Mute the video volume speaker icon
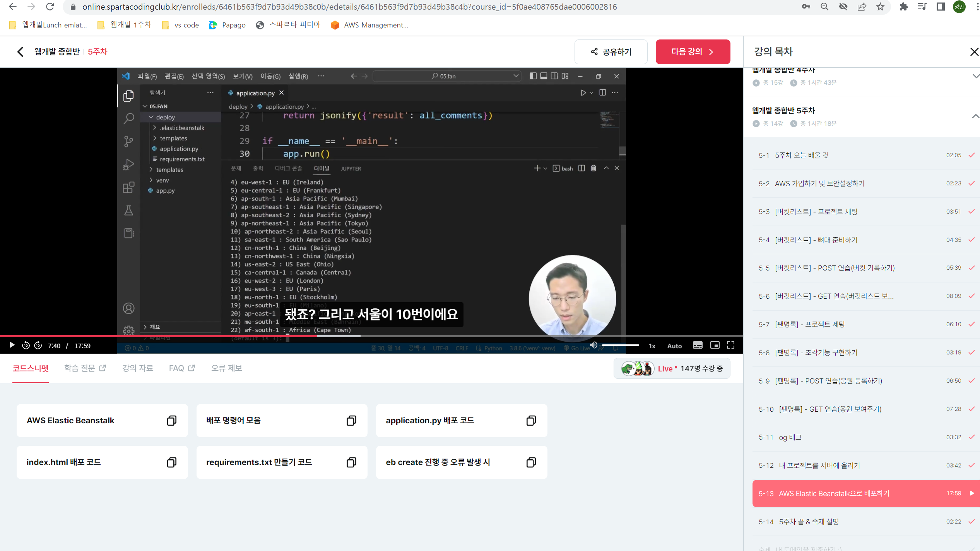The image size is (980, 551). pos(593,345)
